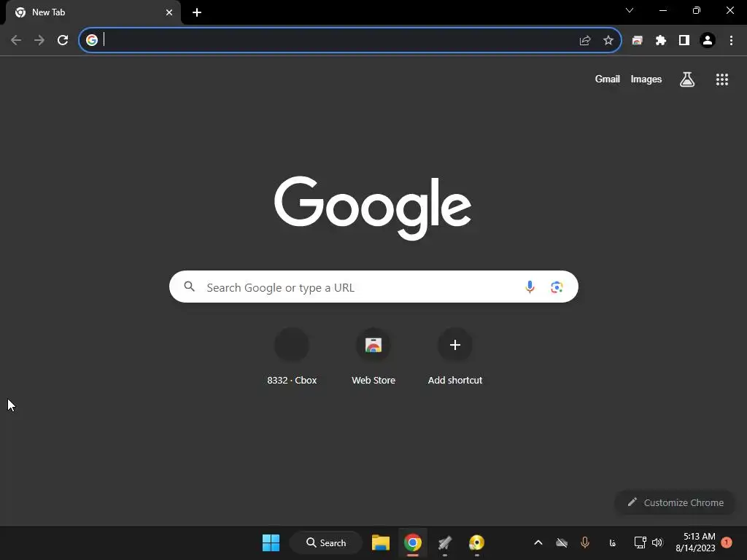Image resolution: width=747 pixels, height=560 pixels.
Task: Click the Google icon in the address bar
Action: (x=92, y=40)
